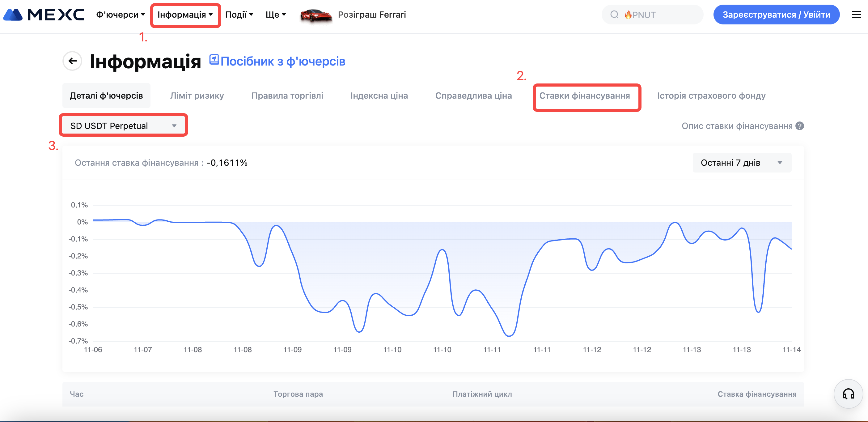Click the search magnifier icon
Viewport: 868px width, 422px height.
pos(614,15)
